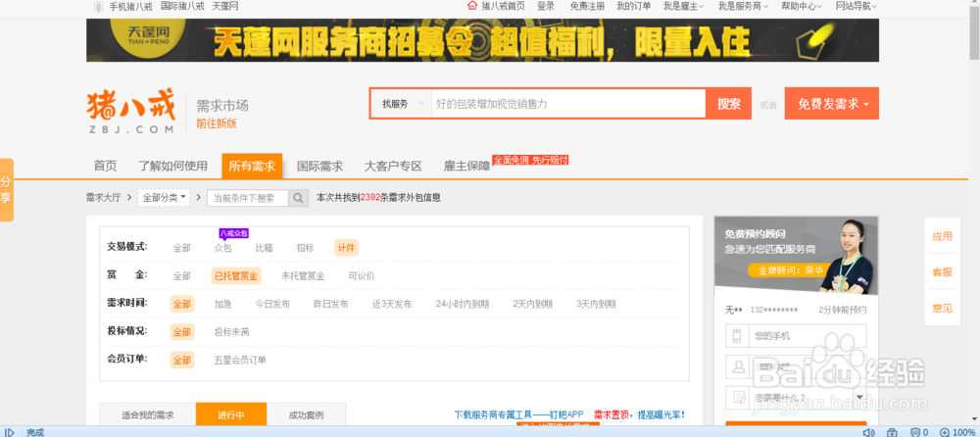Switch to 适合我的需求 list tab
The width and height of the screenshot is (980, 437).
(148, 415)
